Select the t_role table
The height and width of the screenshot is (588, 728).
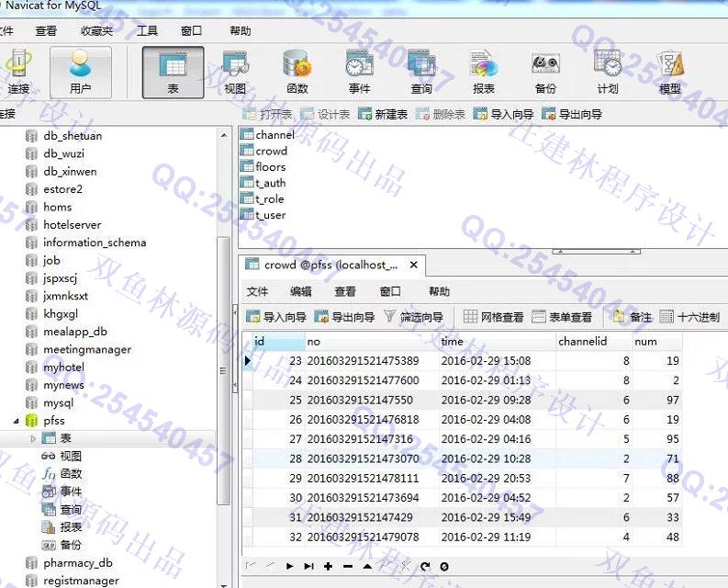pyautogui.click(x=263, y=199)
